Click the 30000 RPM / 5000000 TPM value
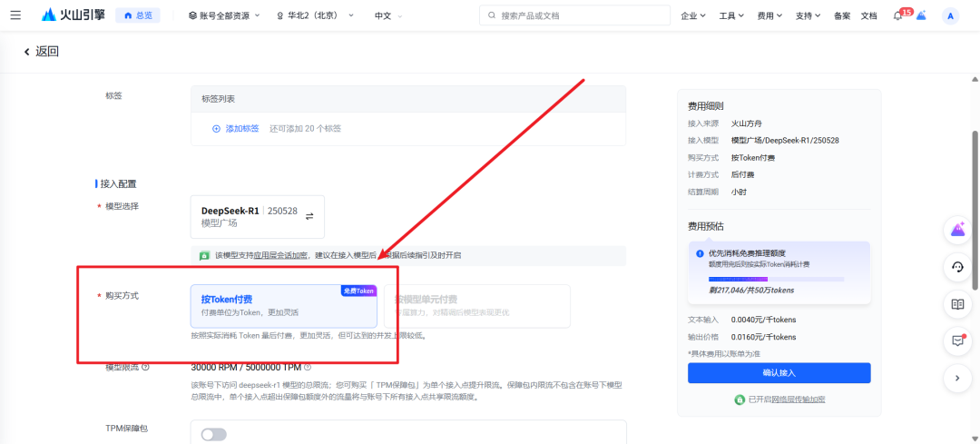The image size is (980, 444). point(246,367)
